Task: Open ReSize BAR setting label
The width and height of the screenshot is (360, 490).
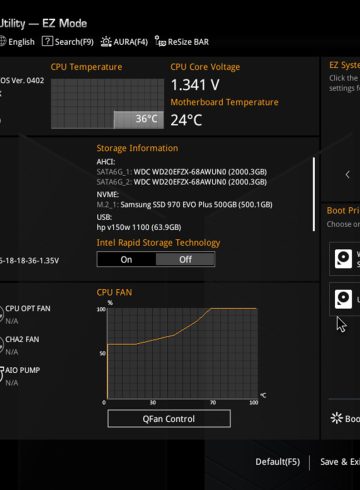Action: pyautogui.click(x=188, y=42)
